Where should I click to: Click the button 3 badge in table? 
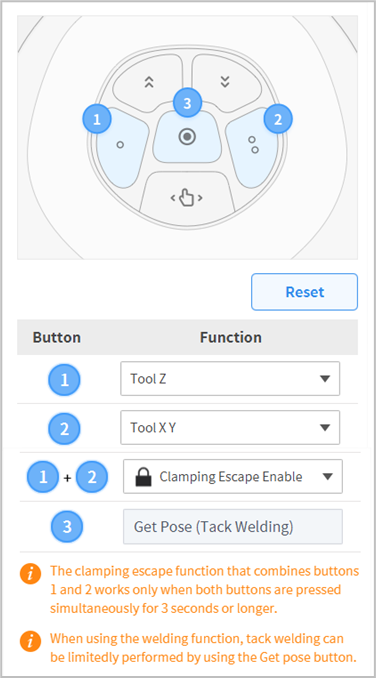67,527
